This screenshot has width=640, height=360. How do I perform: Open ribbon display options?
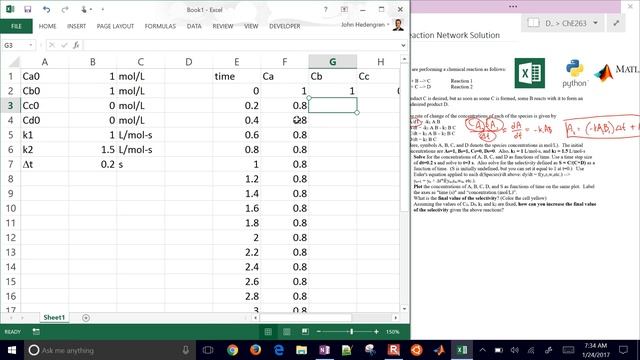point(344,9)
